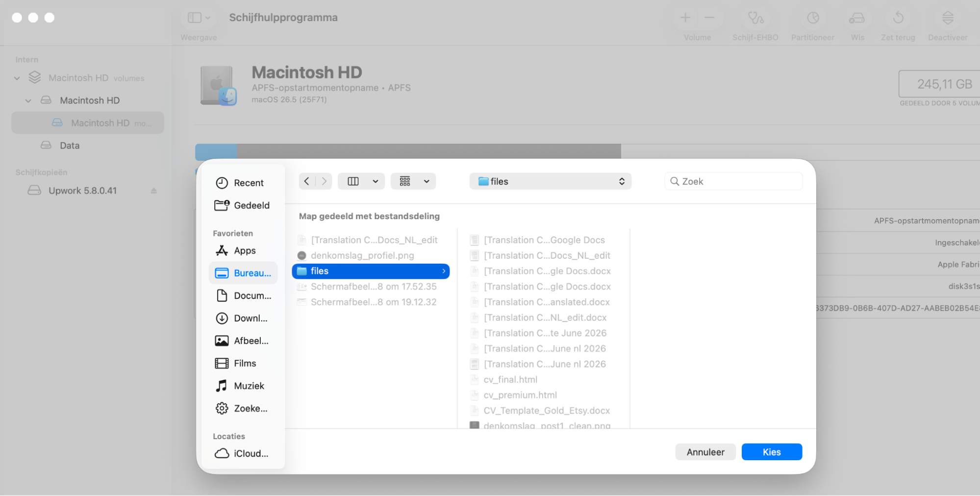Expand the view mode chevron dropdown
Viewport: 980px width, 496px height.
376,181
